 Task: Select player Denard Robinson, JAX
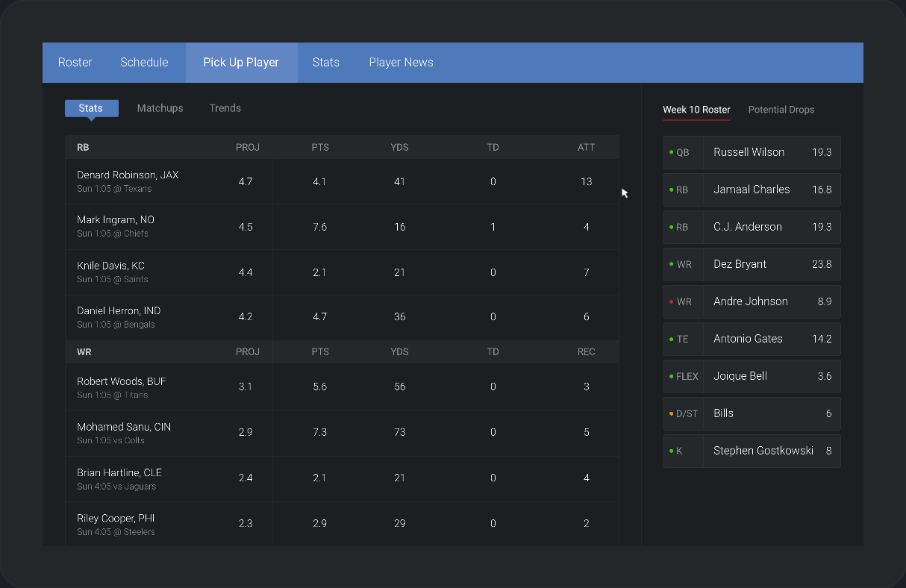(128, 175)
